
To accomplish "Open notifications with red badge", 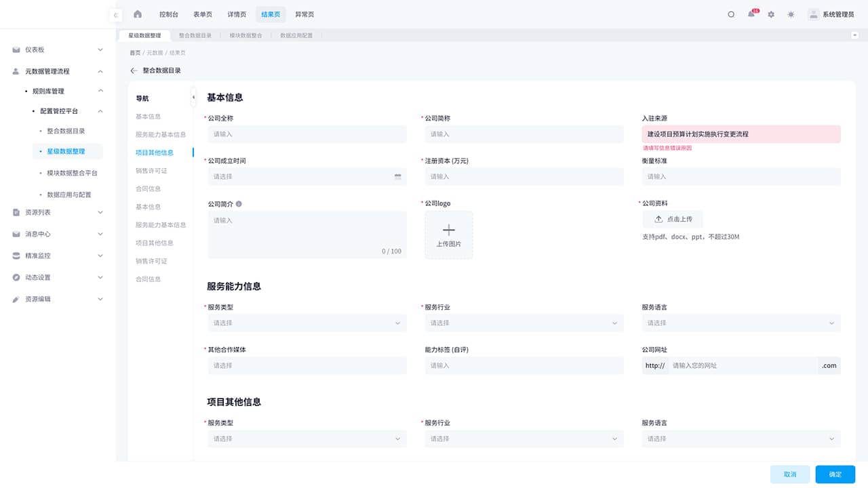I will coord(751,14).
